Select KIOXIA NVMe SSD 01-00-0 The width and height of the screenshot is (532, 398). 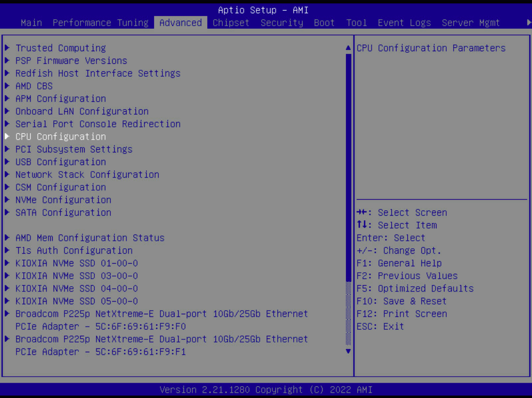coord(76,263)
